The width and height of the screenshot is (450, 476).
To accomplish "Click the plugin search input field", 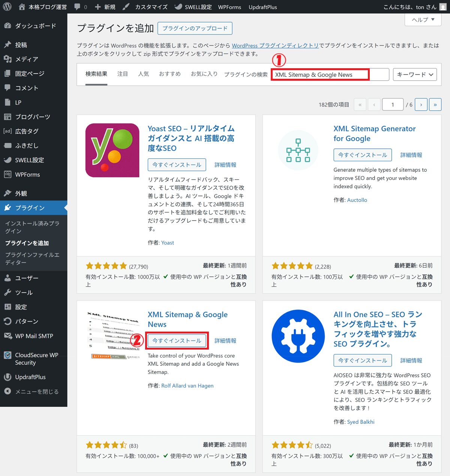I will click(330, 75).
